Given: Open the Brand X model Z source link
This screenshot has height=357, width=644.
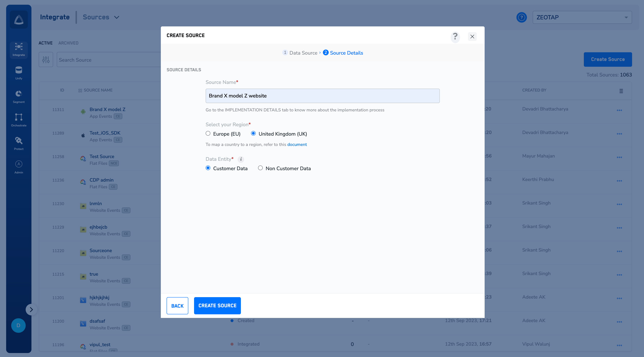Looking at the screenshot, I should 108,109.
